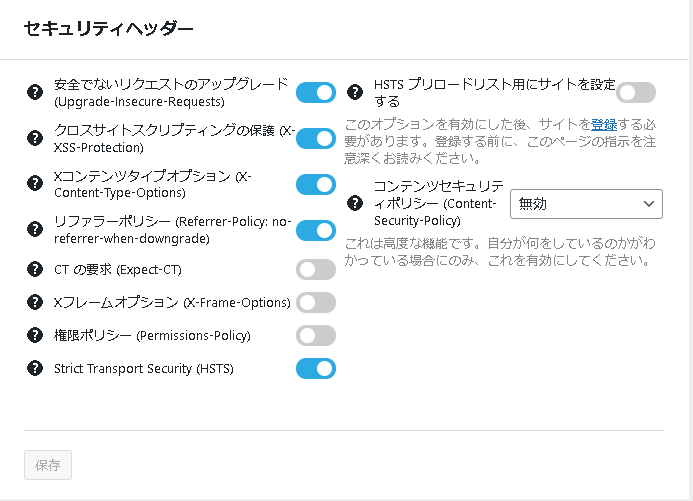Expand Content-Security-Policy dropdown showing 無効
This screenshot has height=501, width=693.
click(x=586, y=204)
